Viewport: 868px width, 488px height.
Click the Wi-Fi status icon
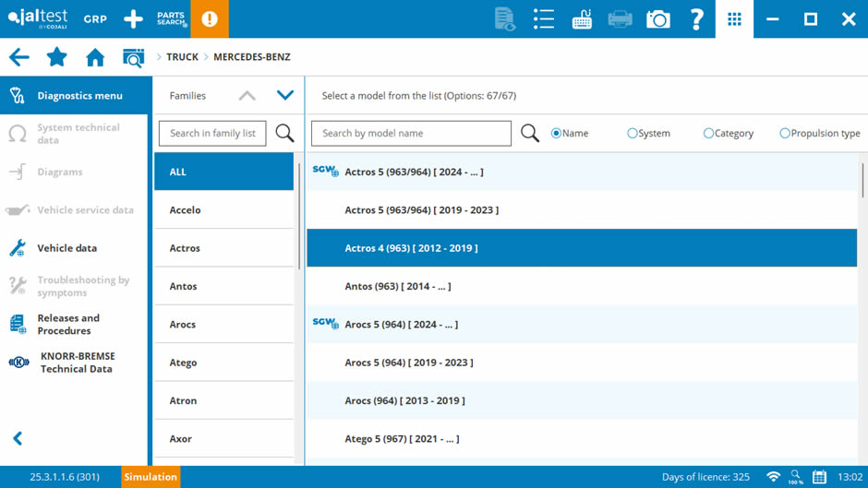(x=773, y=477)
